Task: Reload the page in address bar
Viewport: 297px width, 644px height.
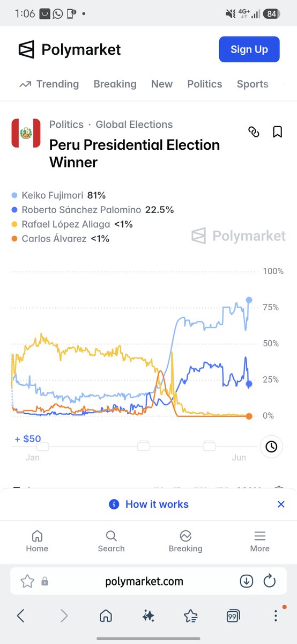Action: click(270, 581)
